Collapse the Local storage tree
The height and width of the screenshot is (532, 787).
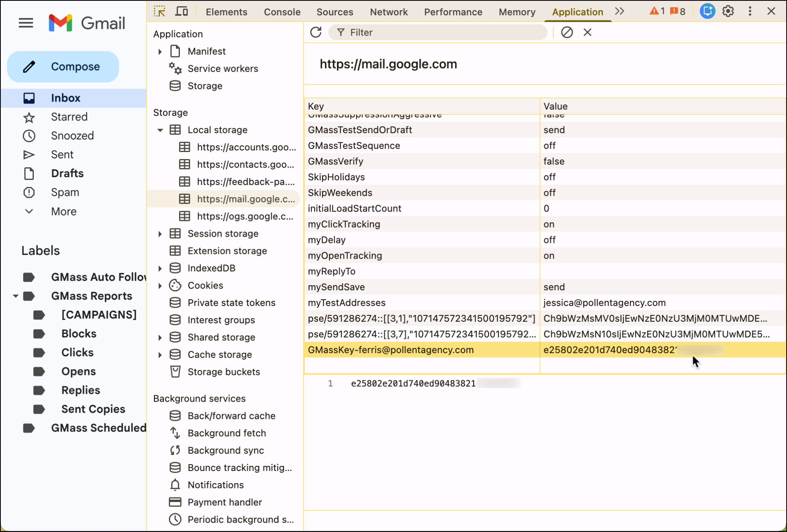[x=160, y=130]
